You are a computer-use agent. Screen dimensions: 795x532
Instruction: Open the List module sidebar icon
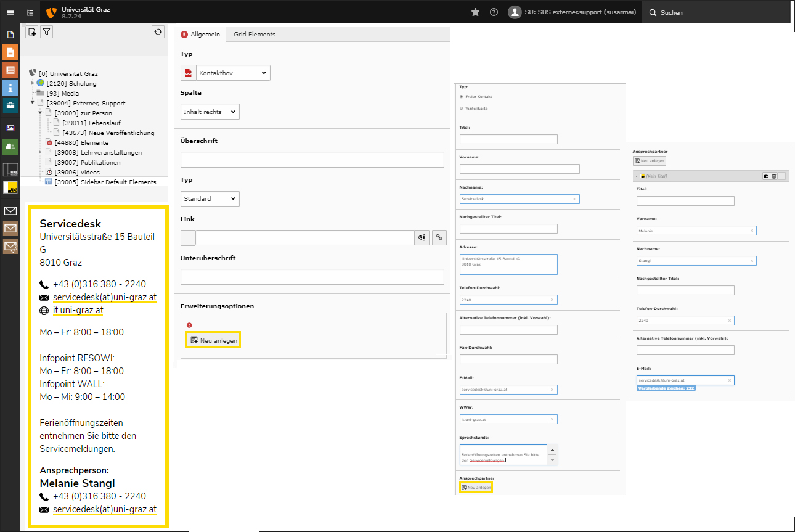(10, 70)
